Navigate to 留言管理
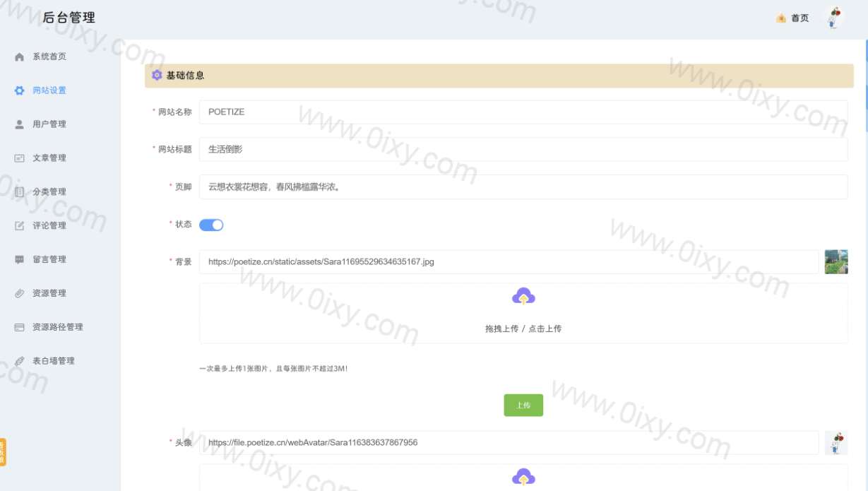 [x=49, y=259]
